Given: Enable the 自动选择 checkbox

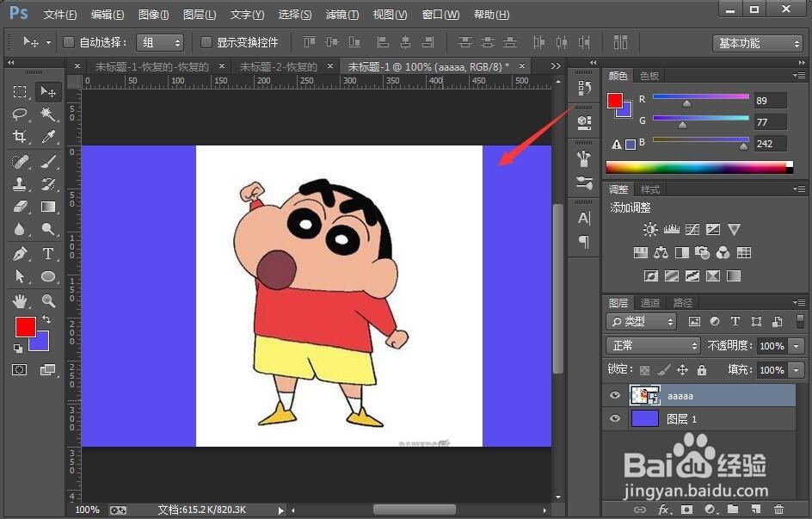Looking at the screenshot, I should (68, 42).
